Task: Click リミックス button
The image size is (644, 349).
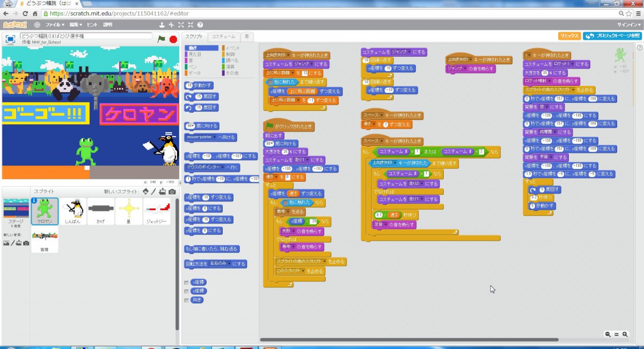Action: pos(569,36)
